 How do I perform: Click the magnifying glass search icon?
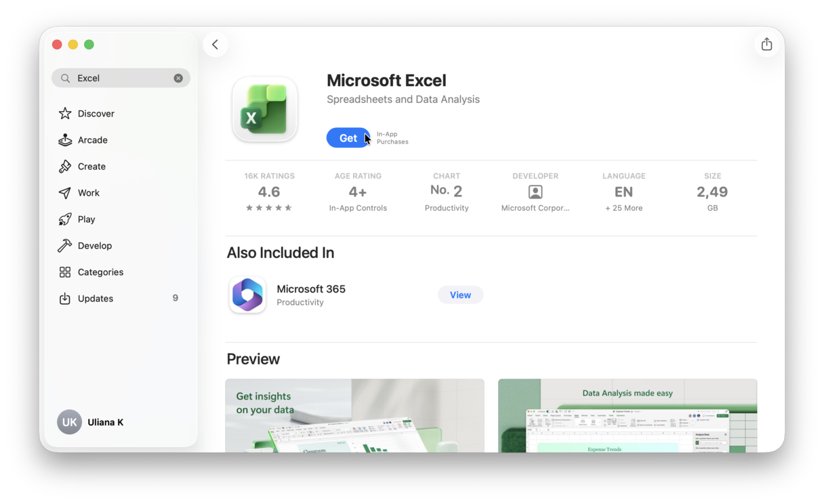[65, 78]
